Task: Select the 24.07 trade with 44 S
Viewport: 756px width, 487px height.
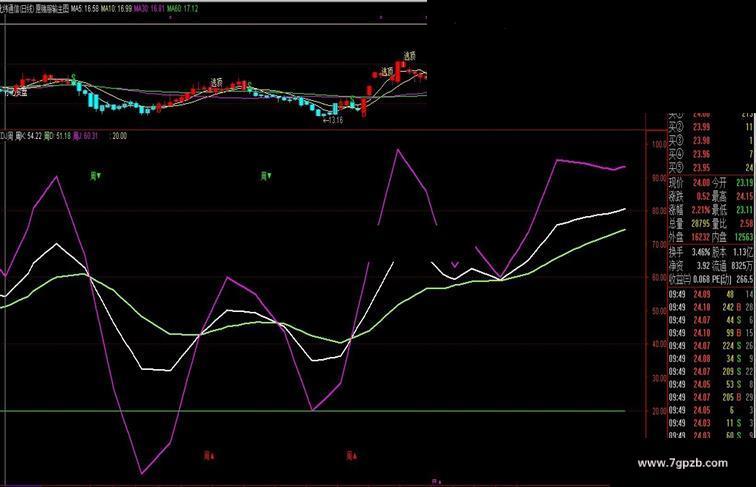Action: [712, 320]
